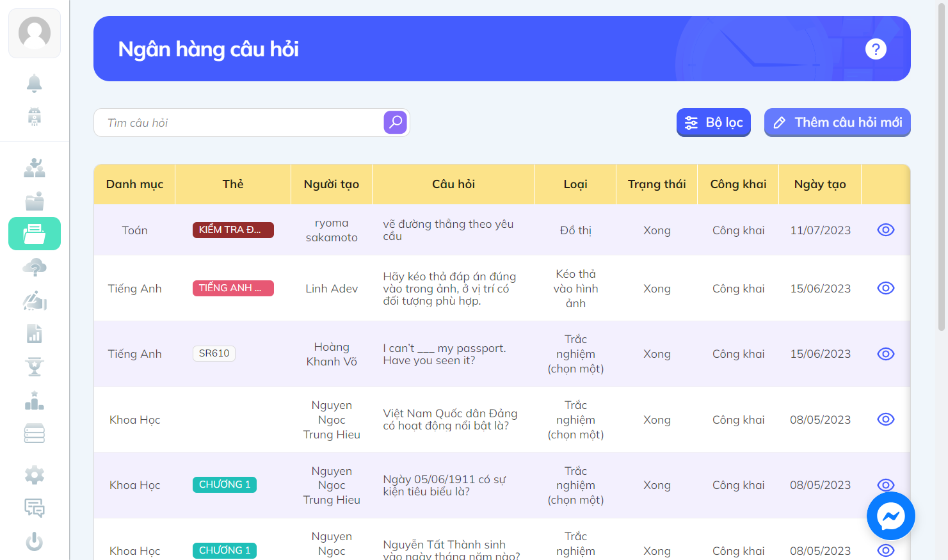This screenshot has width=948, height=560.
Task: Open the 'Bộ lọc' filter button
Action: click(714, 122)
